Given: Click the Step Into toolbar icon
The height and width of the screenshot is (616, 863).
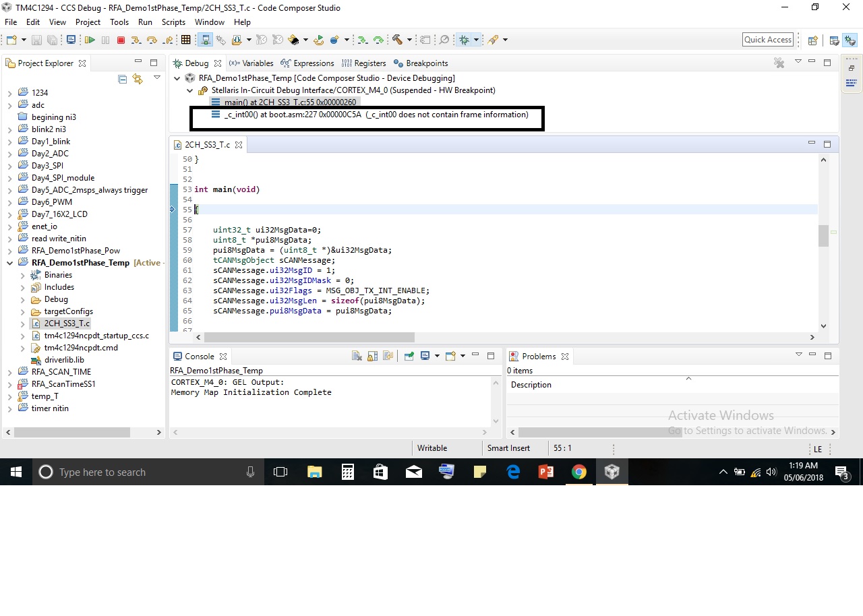Looking at the screenshot, I should click(x=136, y=40).
